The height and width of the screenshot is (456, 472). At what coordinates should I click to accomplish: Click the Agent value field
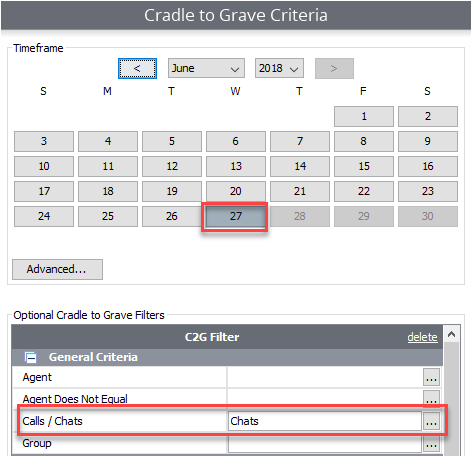coord(325,377)
